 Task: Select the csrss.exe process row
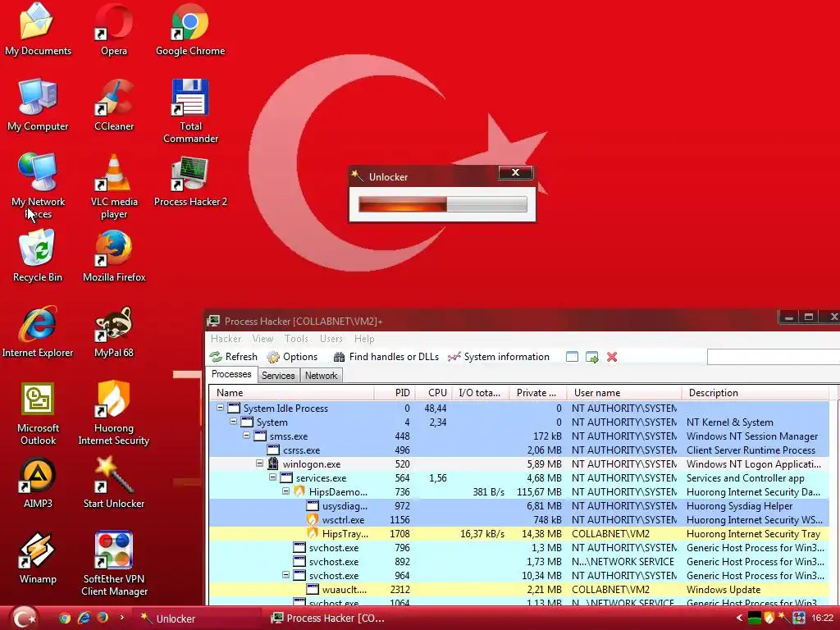[x=518, y=450]
